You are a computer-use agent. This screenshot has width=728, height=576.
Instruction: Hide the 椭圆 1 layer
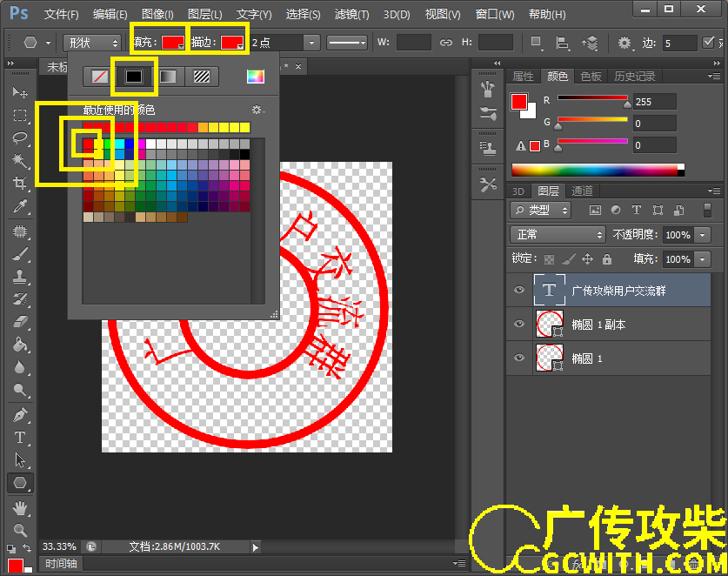point(519,358)
